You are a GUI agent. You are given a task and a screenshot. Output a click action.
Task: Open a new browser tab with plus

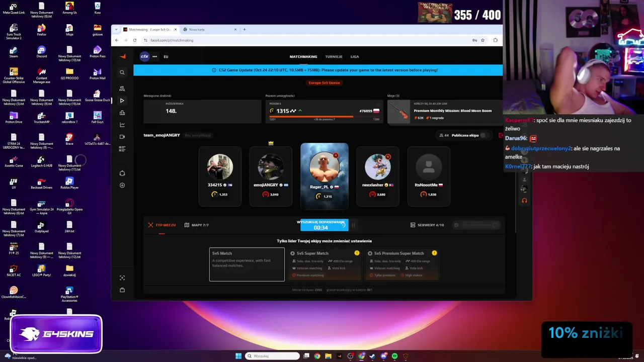pos(245,30)
